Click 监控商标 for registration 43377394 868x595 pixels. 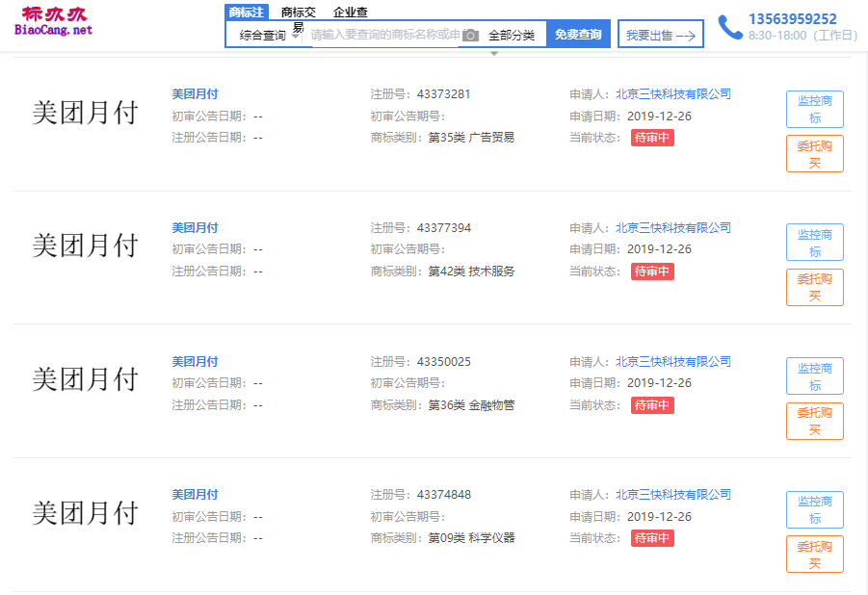point(815,243)
